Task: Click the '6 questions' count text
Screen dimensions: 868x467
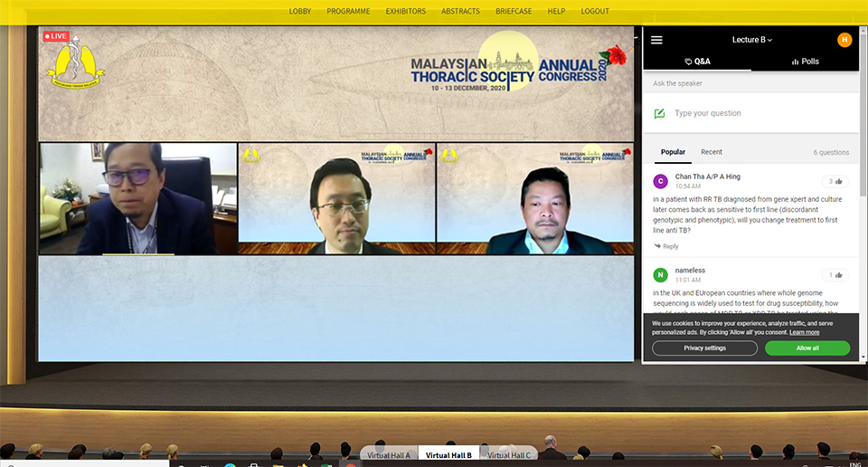Action: coord(831,152)
